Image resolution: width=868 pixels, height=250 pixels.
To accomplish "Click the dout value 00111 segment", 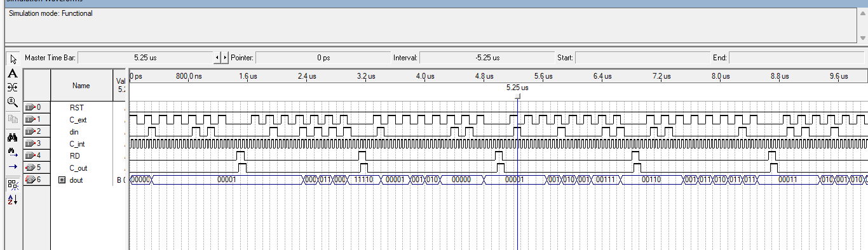I will click(606, 180).
